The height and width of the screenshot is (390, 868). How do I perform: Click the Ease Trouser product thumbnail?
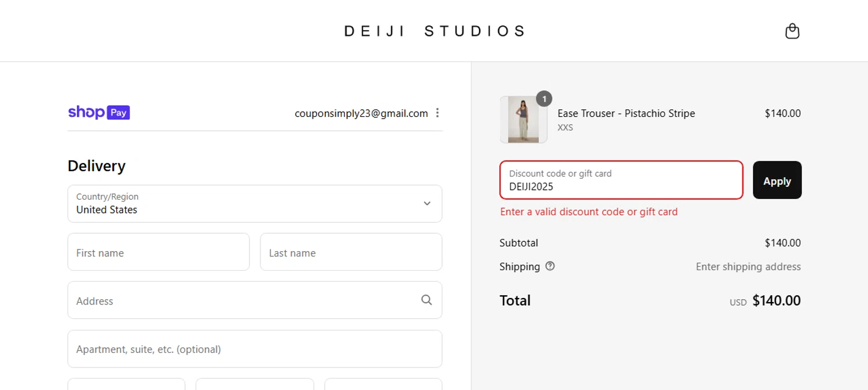coord(523,119)
